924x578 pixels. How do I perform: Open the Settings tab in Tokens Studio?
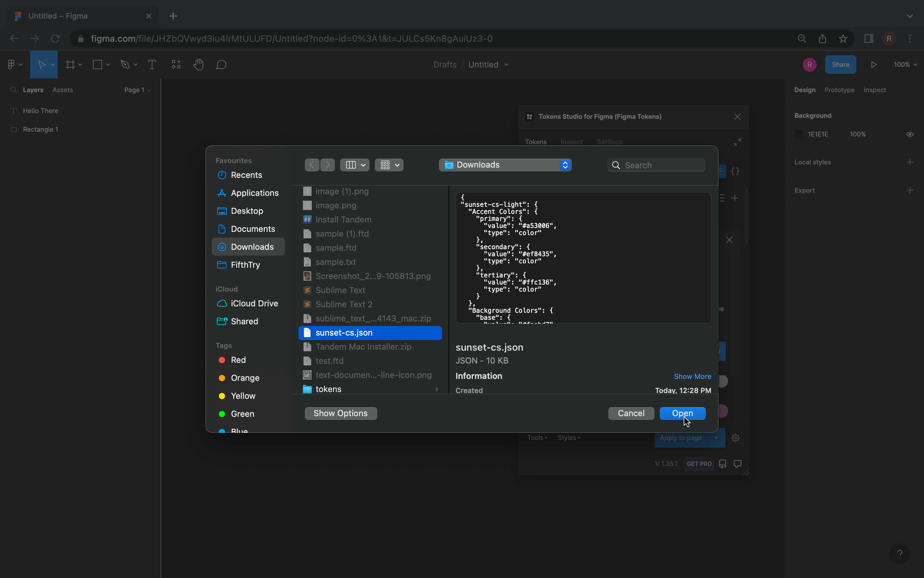[x=609, y=142]
